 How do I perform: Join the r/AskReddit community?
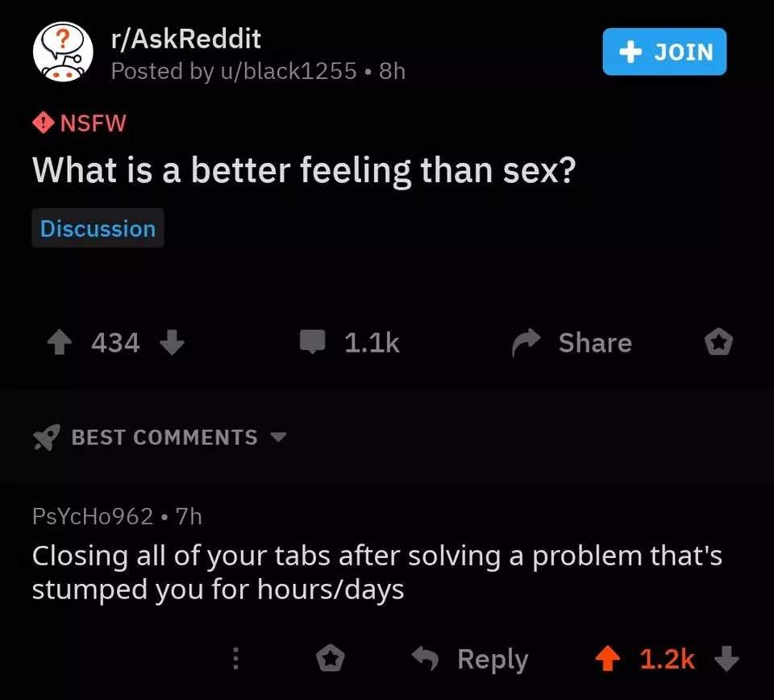(x=664, y=52)
